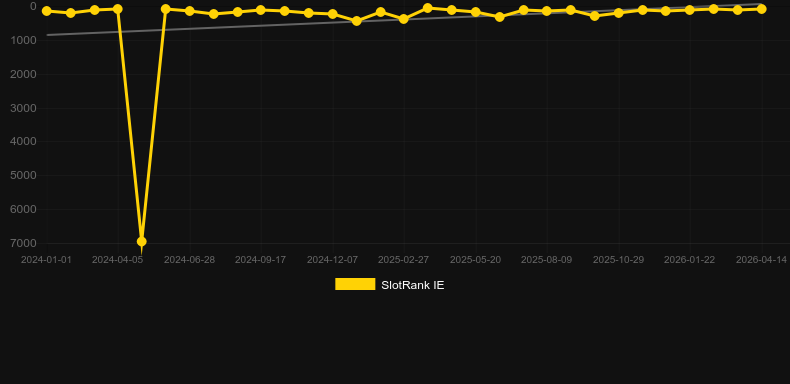
Task: Click the 4000 y-axis label
Action: pos(23,141)
